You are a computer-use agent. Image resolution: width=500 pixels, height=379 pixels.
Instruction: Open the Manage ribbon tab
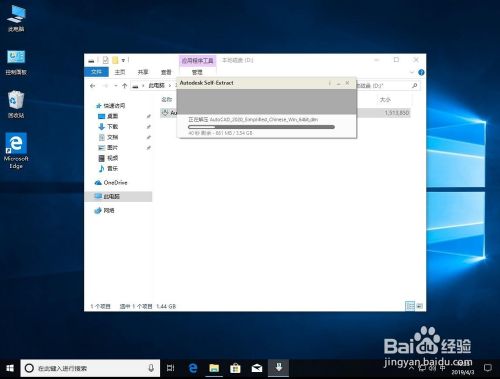pyautogui.click(x=197, y=72)
